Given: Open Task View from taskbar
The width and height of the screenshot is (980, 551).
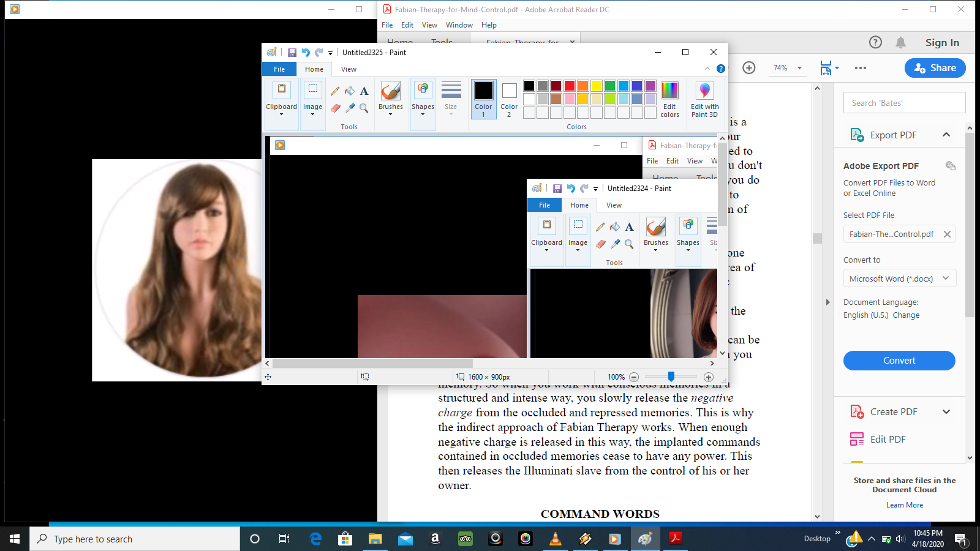Looking at the screenshot, I should click(284, 539).
